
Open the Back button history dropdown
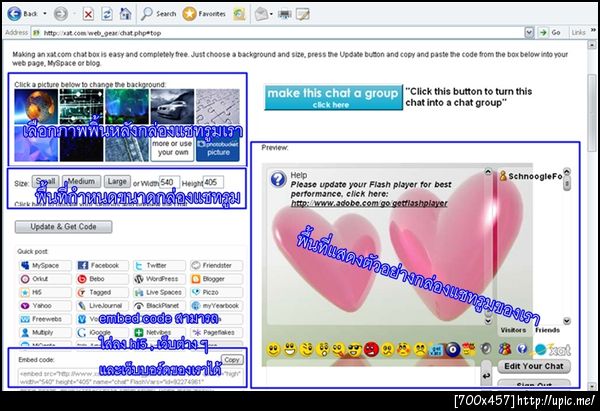(x=45, y=14)
